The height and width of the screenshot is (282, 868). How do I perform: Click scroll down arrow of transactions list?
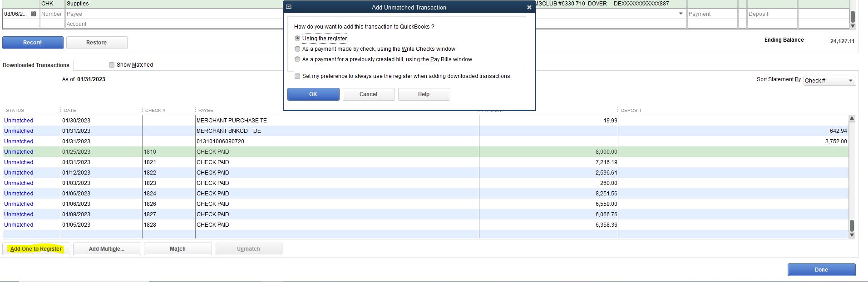[852, 235]
